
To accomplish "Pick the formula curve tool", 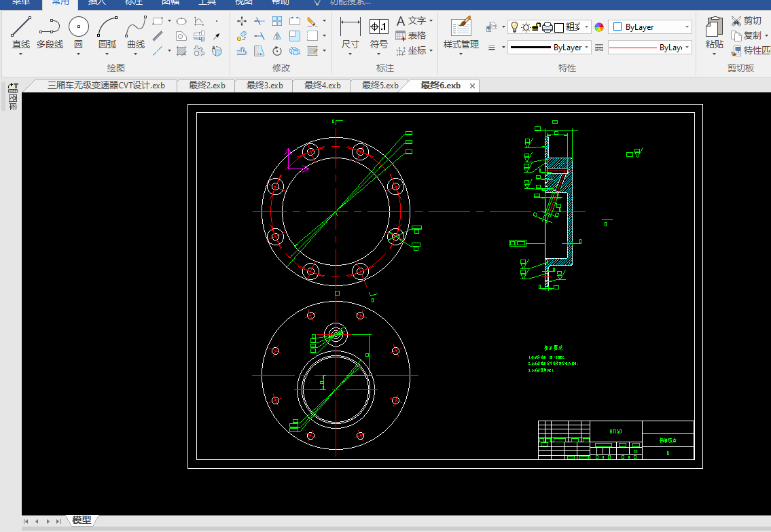I will [x=198, y=21].
